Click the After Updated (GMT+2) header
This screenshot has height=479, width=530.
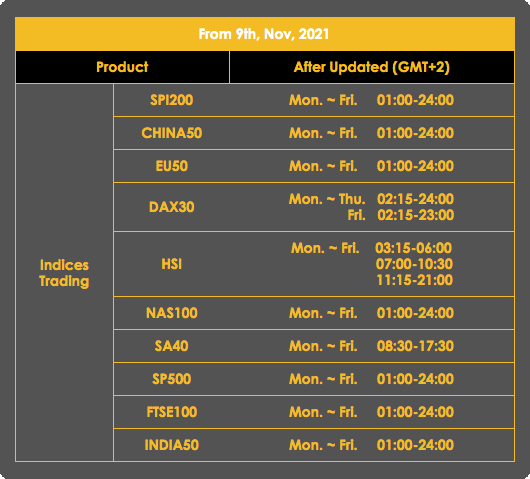[x=372, y=67]
